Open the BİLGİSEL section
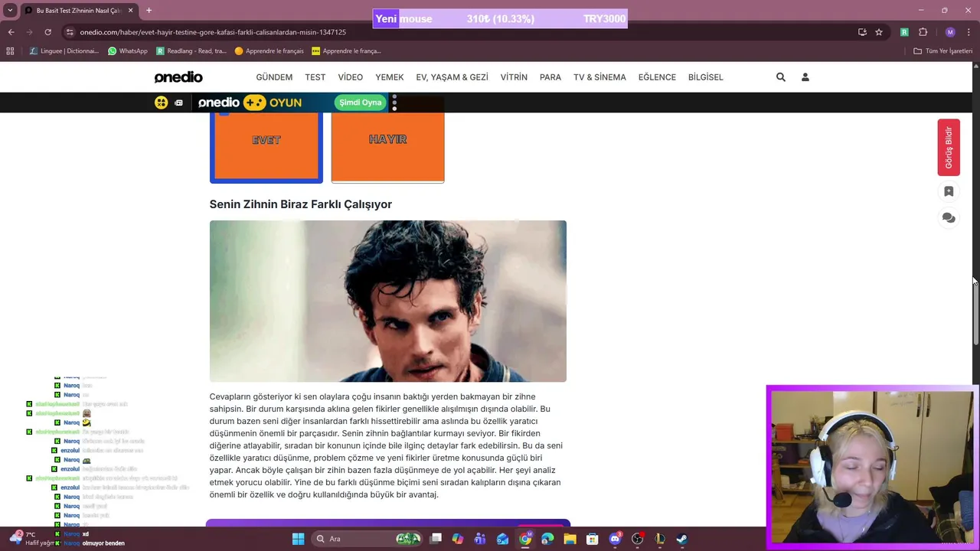The image size is (980, 551). (706, 77)
